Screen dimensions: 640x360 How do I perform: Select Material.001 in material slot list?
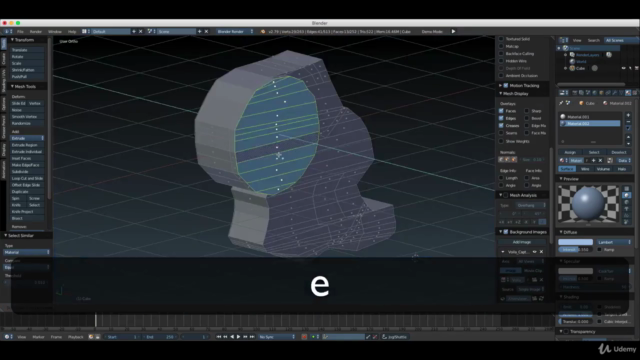(x=590, y=117)
